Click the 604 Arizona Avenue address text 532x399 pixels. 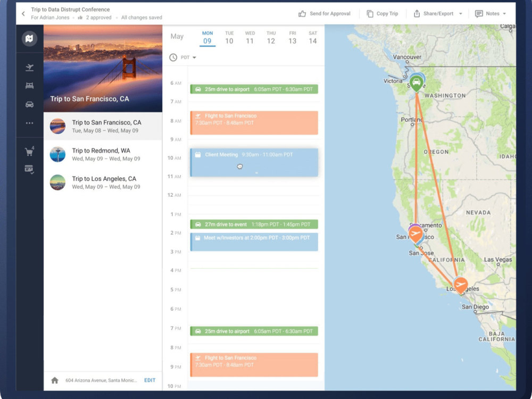tap(101, 380)
